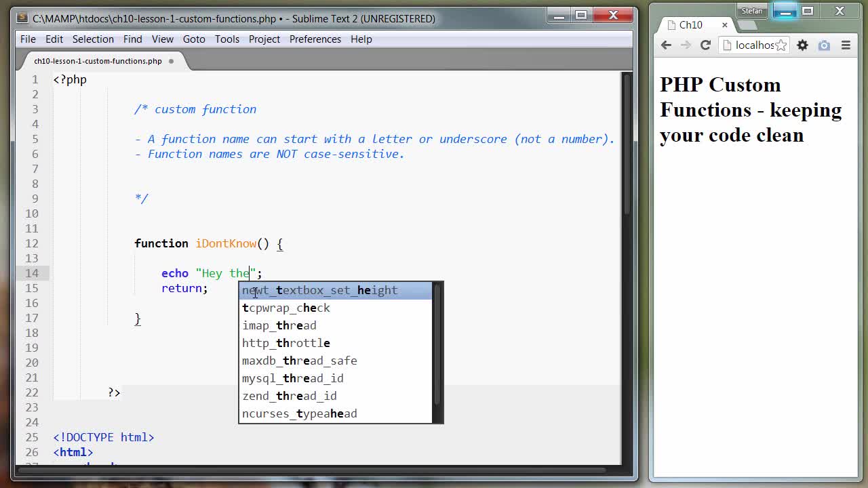Click the Stefan profile button in browser
Image resolution: width=868 pixels, height=488 pixels.
click(x=752, y=11)
